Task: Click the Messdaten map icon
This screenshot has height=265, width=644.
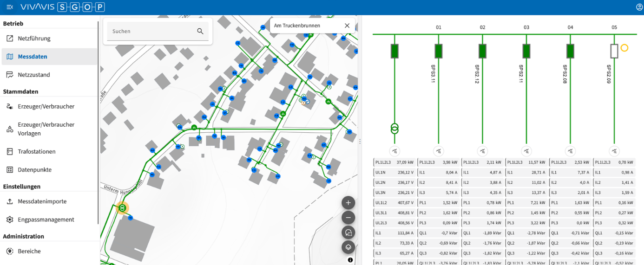Action: pos(10,57)
